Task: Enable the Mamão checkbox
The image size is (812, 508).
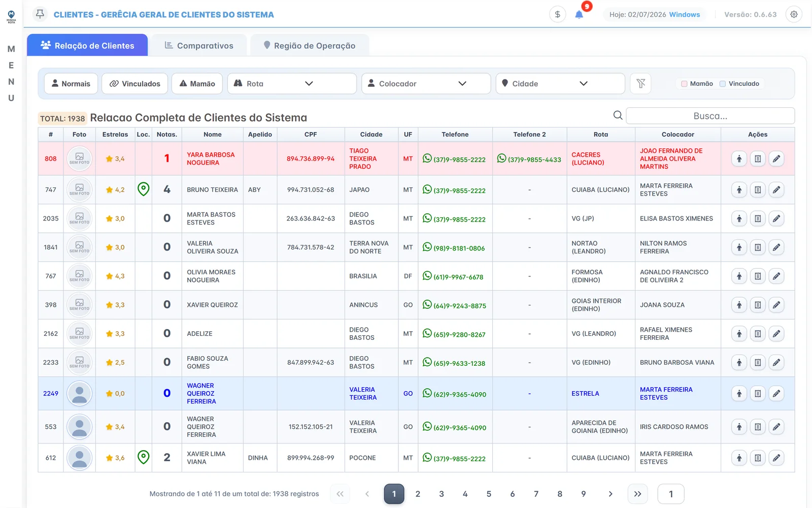Action: click(x=684, y=84)
